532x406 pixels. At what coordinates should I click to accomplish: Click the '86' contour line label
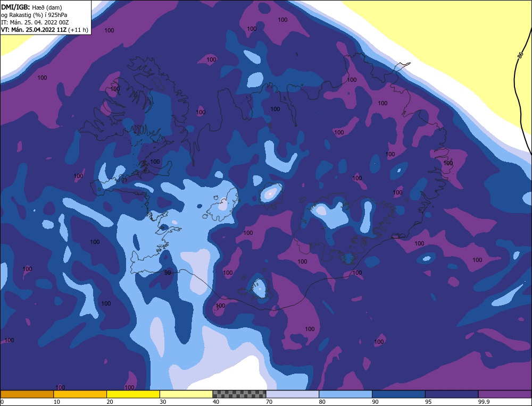[x=521, y=55]
